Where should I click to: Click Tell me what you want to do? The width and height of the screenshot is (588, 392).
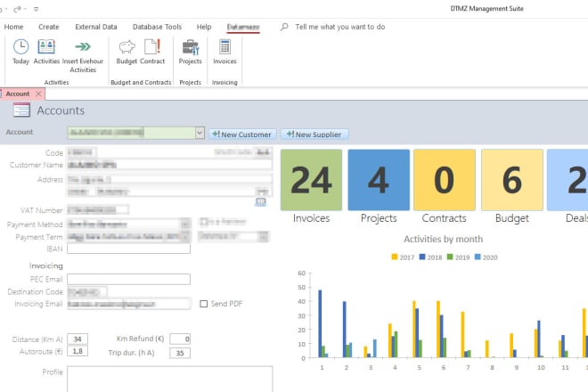340,27
